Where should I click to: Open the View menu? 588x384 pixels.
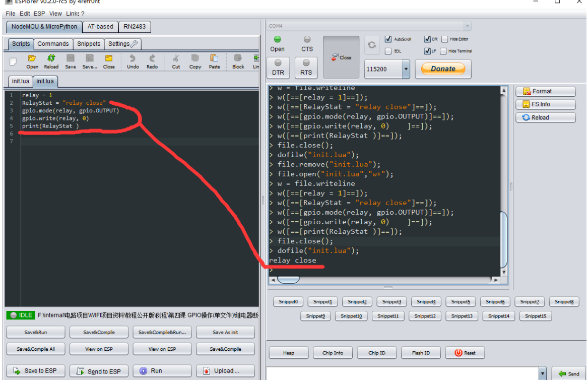pyautogui.click(x=55, y=14)
